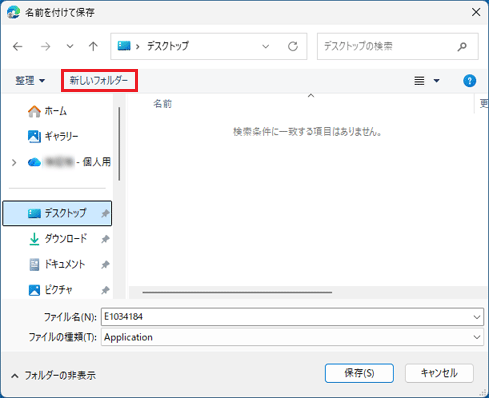
Task: Click the キャンセル button
Action: (x=439, y=373)
